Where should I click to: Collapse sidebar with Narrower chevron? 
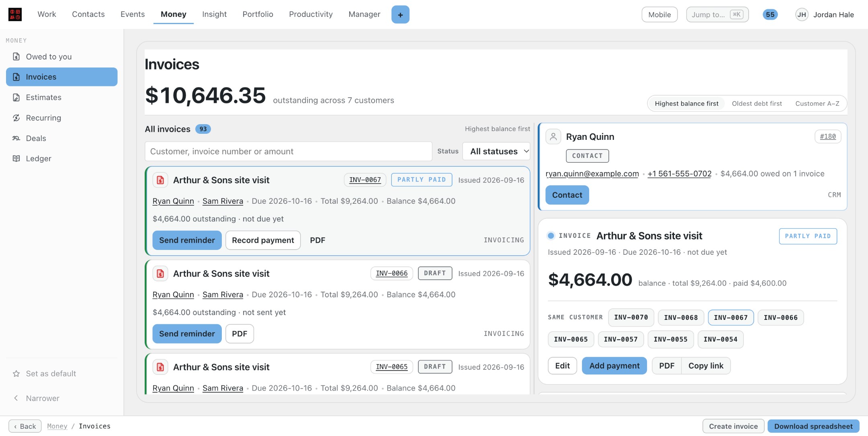[x=16, y=398]
